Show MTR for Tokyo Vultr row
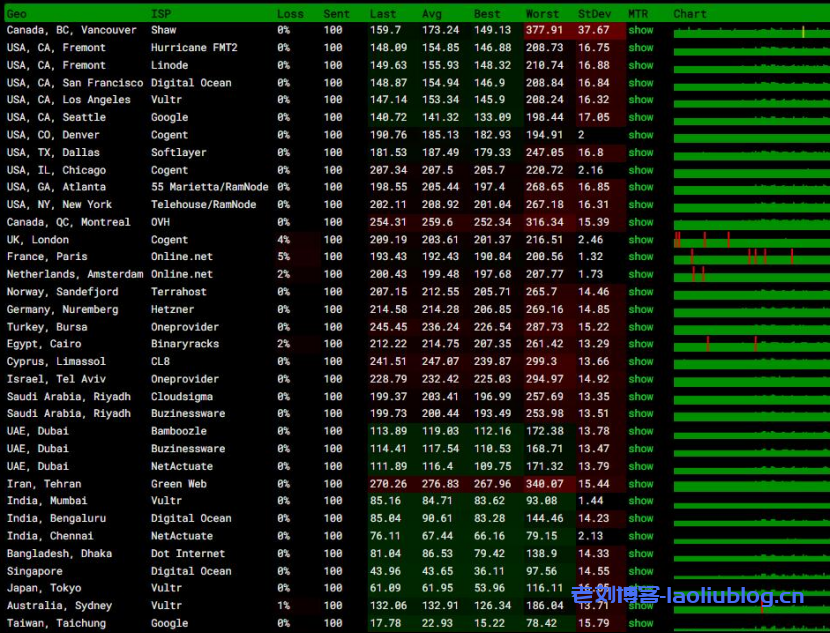Screen dimensions: 830x633 click(641, 588)
